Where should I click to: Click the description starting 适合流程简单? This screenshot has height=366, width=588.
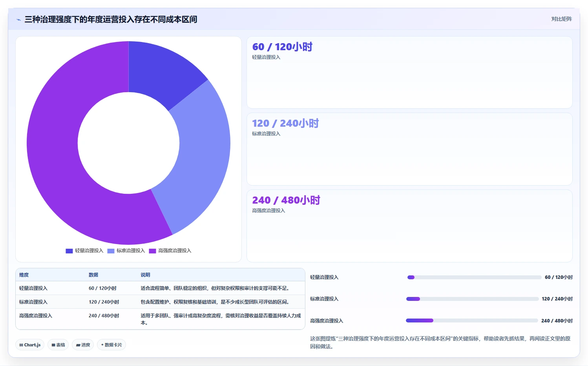pos(216,288)
